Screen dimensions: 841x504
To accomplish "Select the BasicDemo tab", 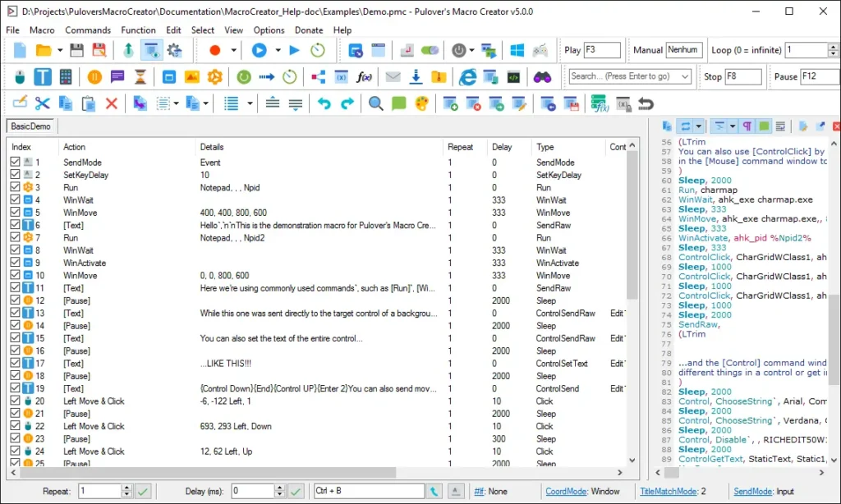I will click(x=30, y=126).
